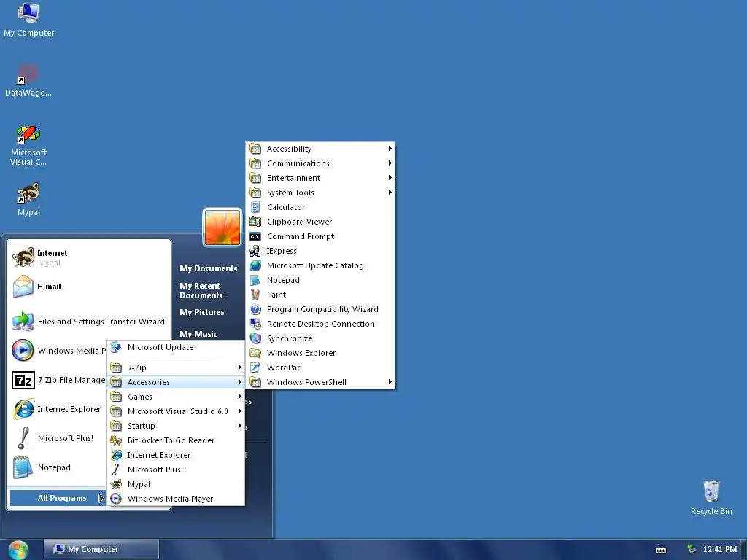Screen dimensions: 747x560
Task: Expand the Entertainment submenu
Action: (320, 178)
